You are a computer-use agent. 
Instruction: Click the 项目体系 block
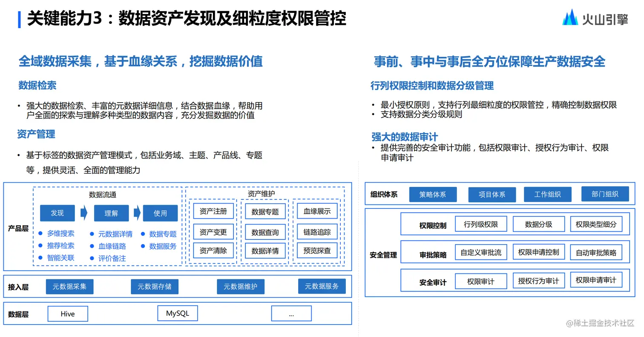tap(492, 195)
